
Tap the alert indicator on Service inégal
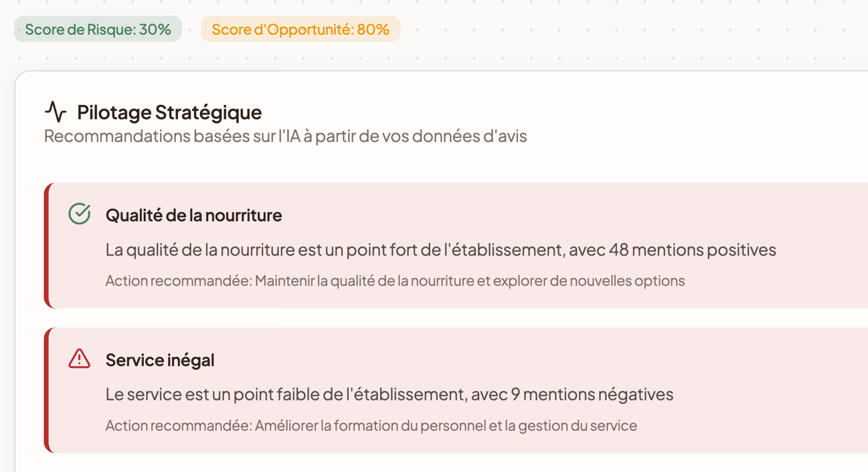point(80,358)
